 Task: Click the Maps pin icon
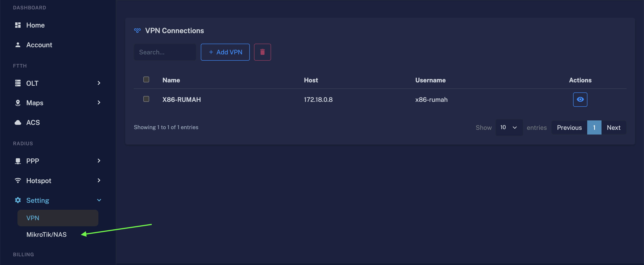(18, 103)
